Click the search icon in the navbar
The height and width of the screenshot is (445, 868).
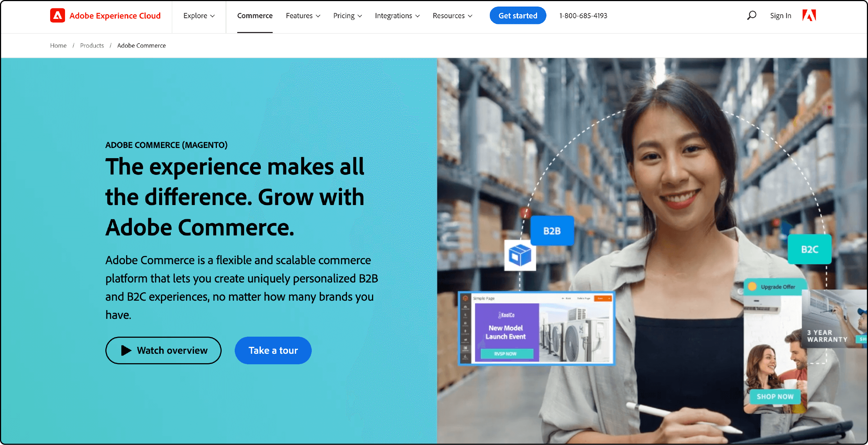click(750, 15)
